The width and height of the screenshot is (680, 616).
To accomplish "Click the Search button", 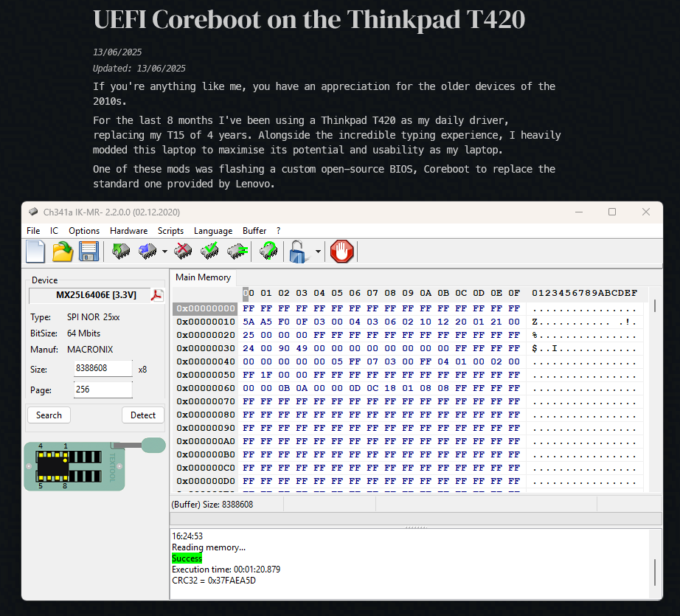I will (49, 415).
